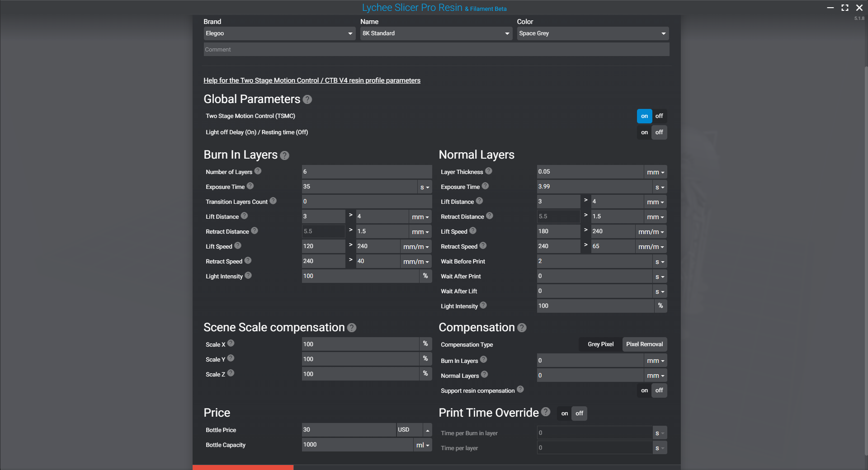Open the Name dropdown showing 8K Standard

pos(436,33)
